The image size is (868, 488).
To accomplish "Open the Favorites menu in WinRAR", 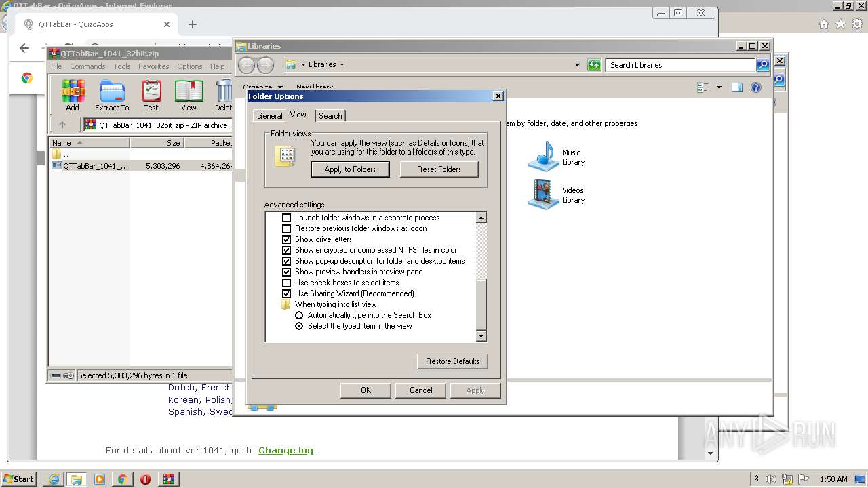I will [154, 66].
